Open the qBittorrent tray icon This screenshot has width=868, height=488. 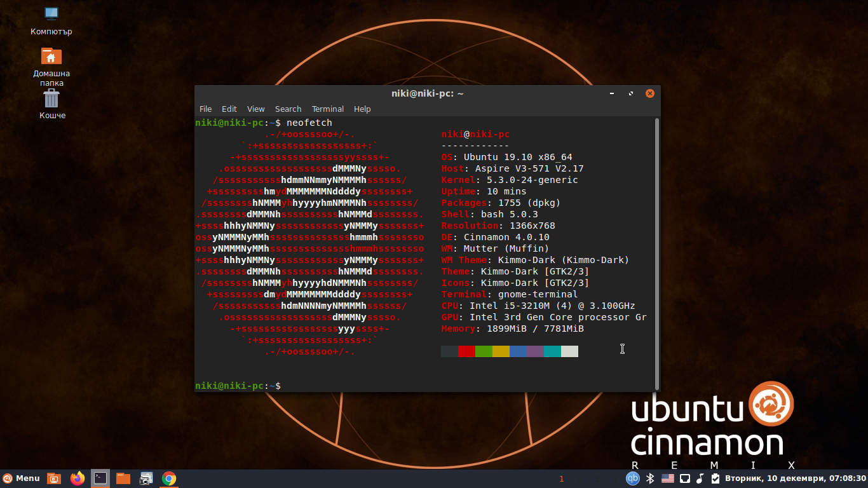pos(633,478)
